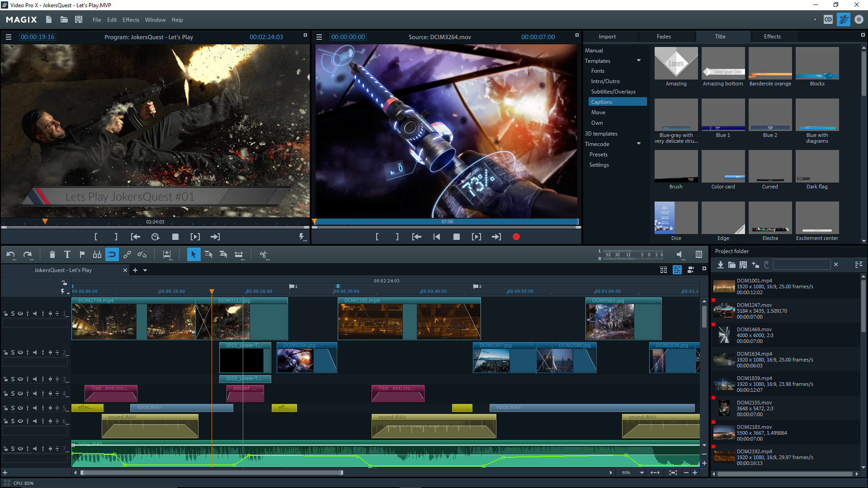Open the dropdown arrow next to the new tab button
Image resolution: width=868 pixels, height=488 pixels.
[145, 270]
